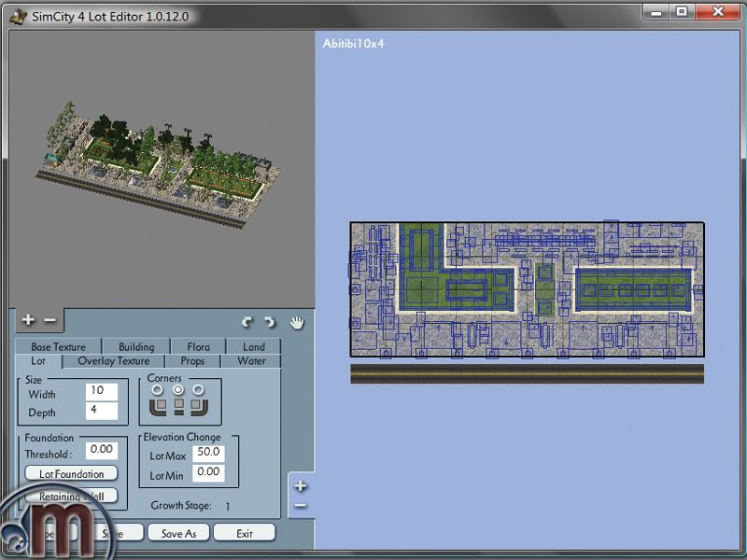Open the Building tab
This screenshot has width=747, height=560.
tap(136, 346)
